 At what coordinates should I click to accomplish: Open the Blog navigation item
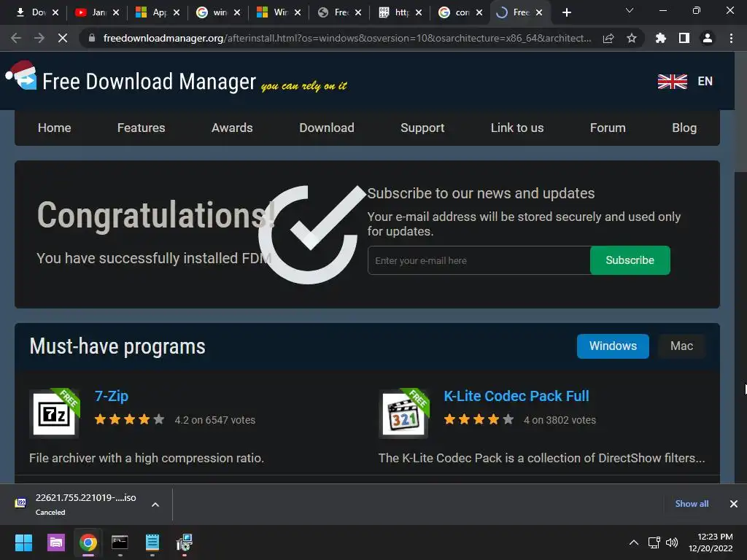pyautogui.click(x=684, y=128)
